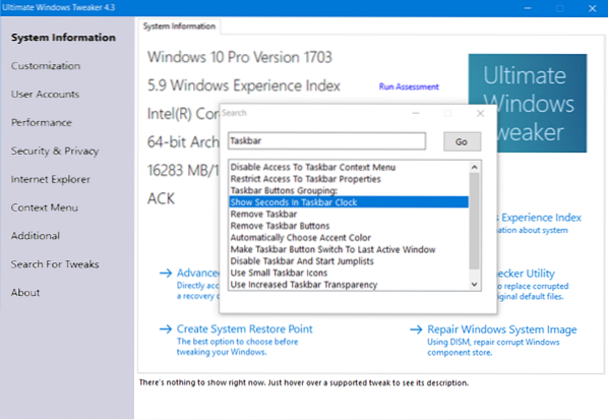Image resolution: width=608 pixels, height=420 pixels.
Task: Open the Run Assessment link
Action: click(x=408, y=87)
